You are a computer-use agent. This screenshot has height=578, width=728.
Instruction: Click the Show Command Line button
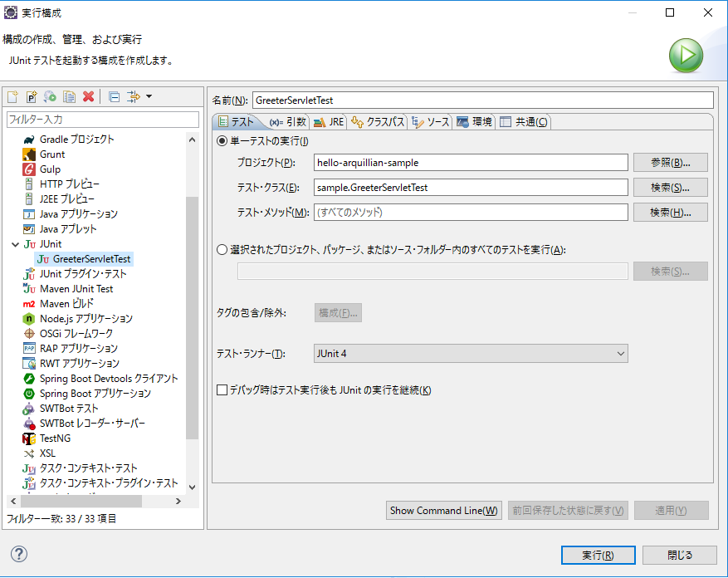444,511
